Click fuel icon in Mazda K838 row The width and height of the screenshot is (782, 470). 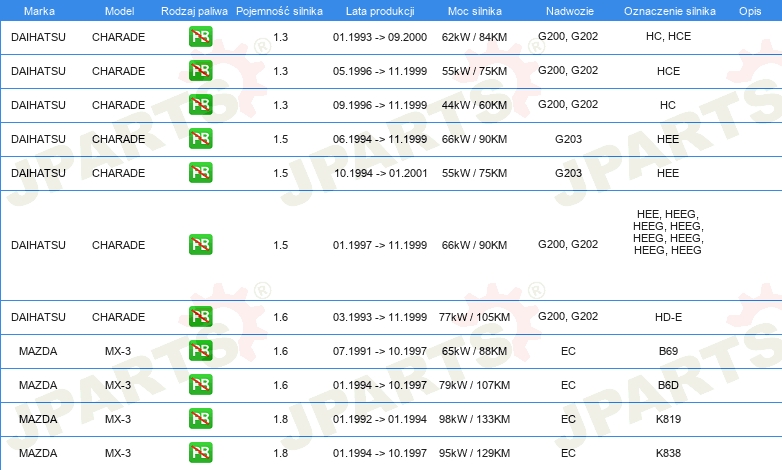(200, 452)
